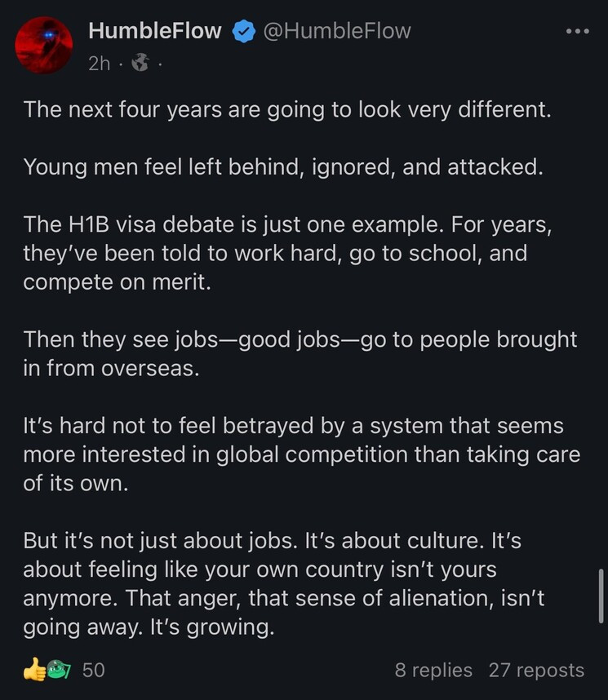Click the blue verified badge
This screenshot has height=700, width=608.
pyautogui.click(x=243, y=31)
